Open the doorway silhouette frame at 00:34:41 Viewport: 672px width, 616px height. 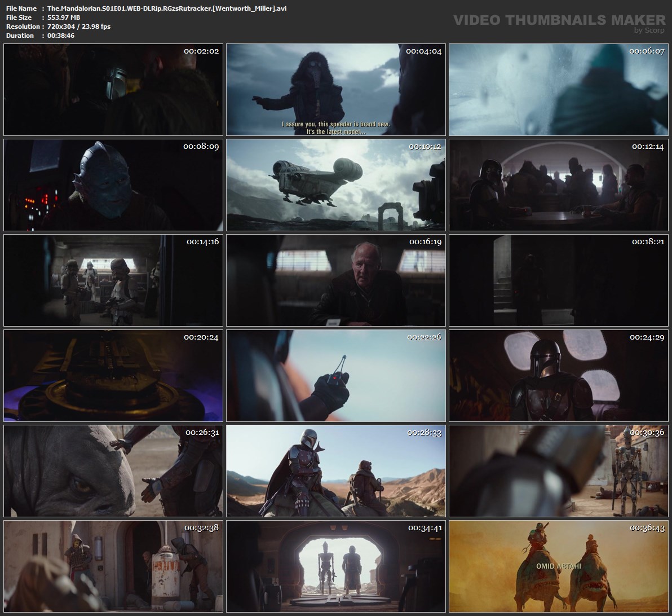(336, 566)
